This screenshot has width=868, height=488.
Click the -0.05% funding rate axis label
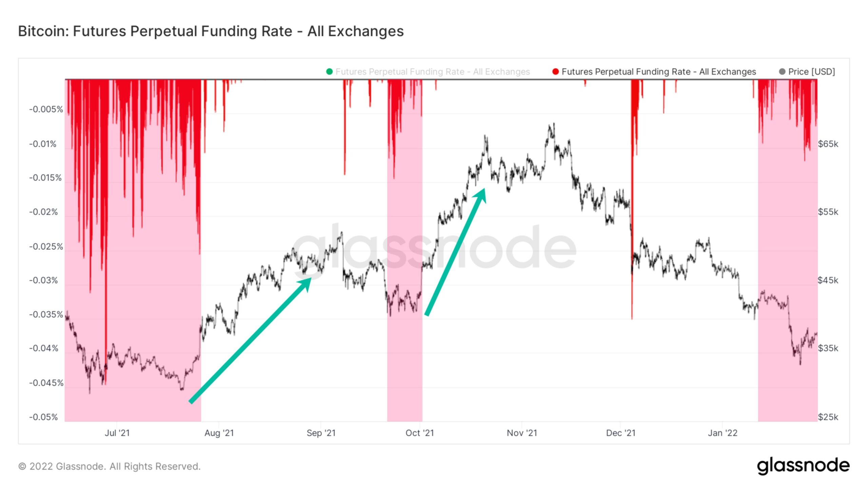[x=43, y=417]
